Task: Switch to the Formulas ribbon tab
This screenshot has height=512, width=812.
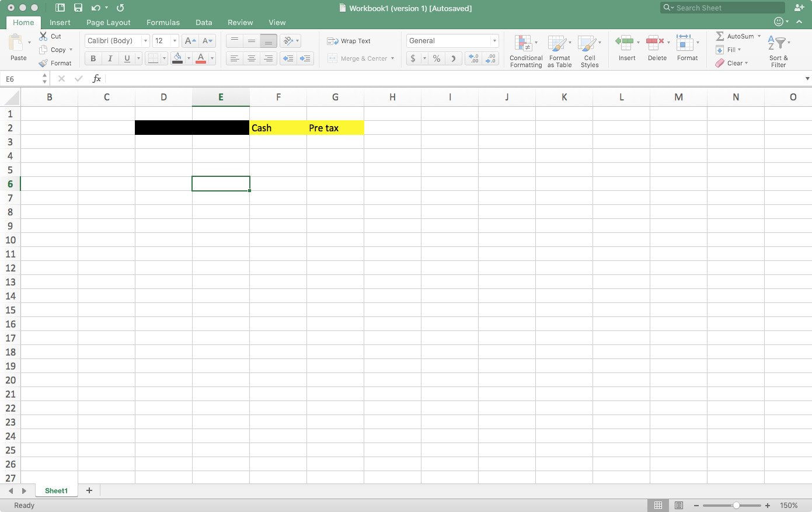Action: [162, 22]
